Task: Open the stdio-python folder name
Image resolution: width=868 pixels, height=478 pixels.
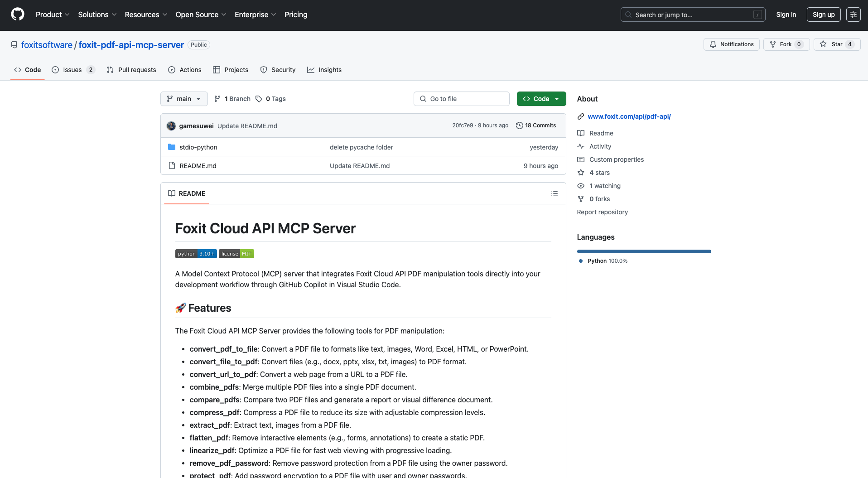Action: click(198, 147)
